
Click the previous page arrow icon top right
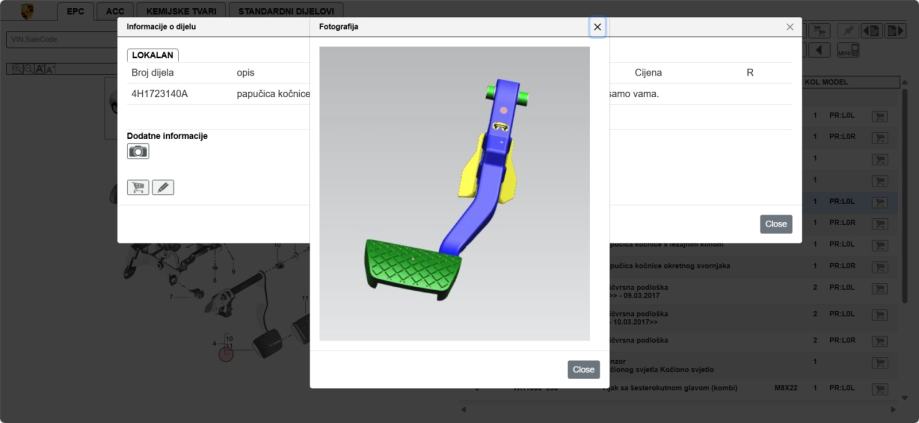870,33
